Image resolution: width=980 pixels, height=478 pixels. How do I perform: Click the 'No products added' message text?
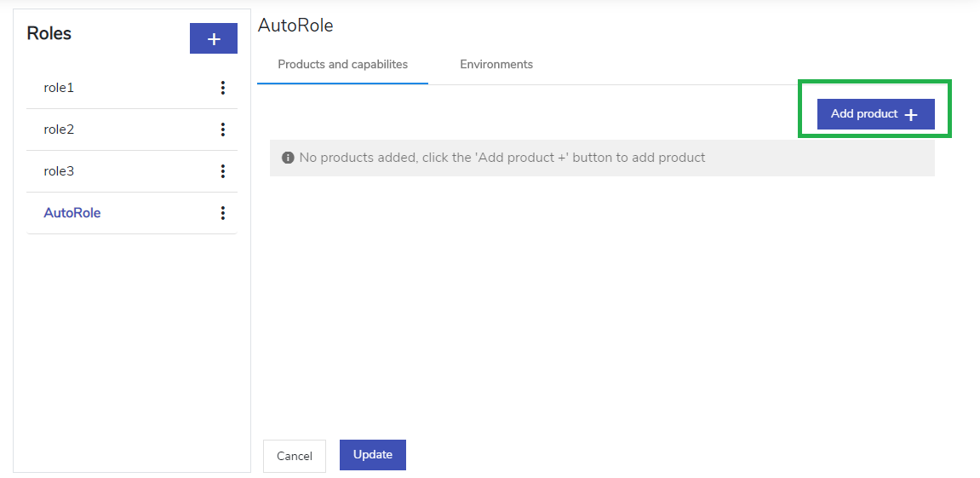click(x=501, y=158)
